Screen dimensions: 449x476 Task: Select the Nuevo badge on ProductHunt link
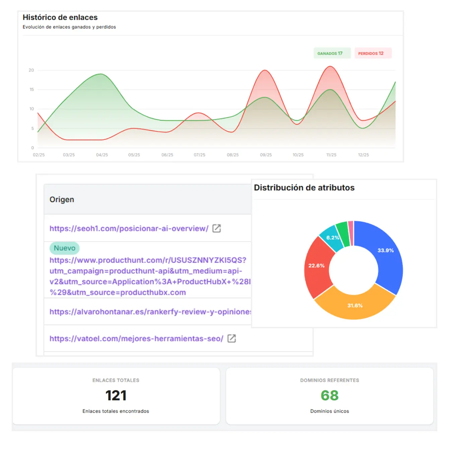[x=64, y=248]
